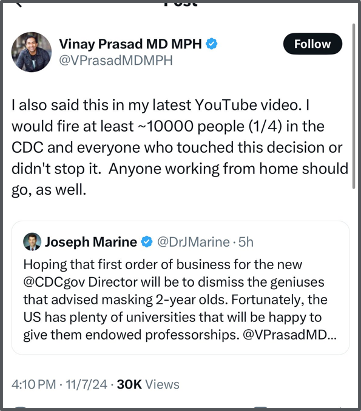Click the Post header title at the top

tap(180, 3)
